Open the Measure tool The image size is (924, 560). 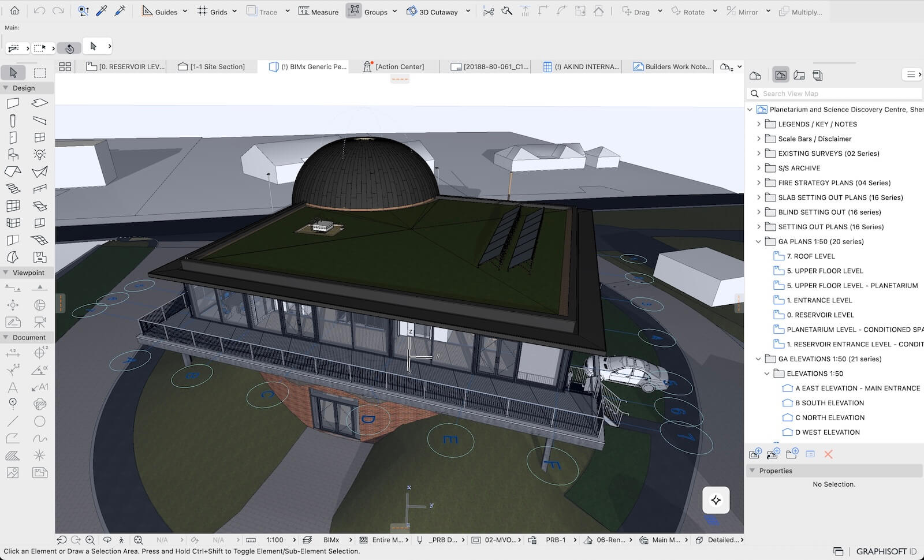(318, 12)
